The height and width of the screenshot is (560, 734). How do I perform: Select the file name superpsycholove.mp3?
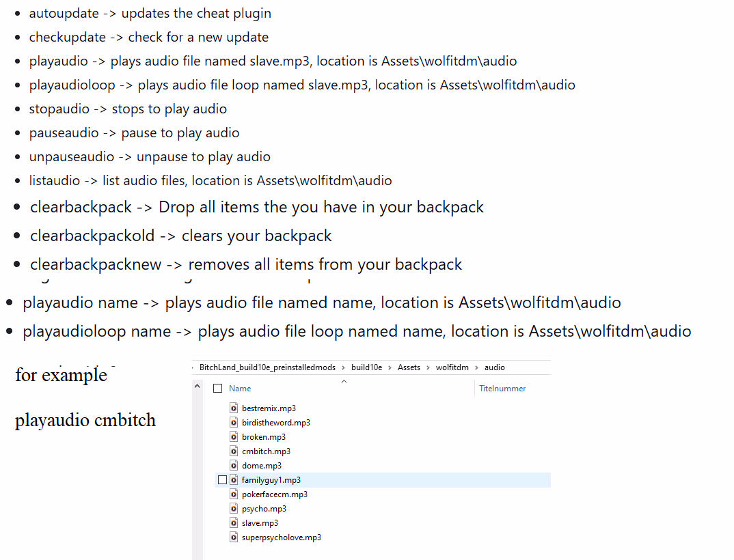[x=282, y=537]
